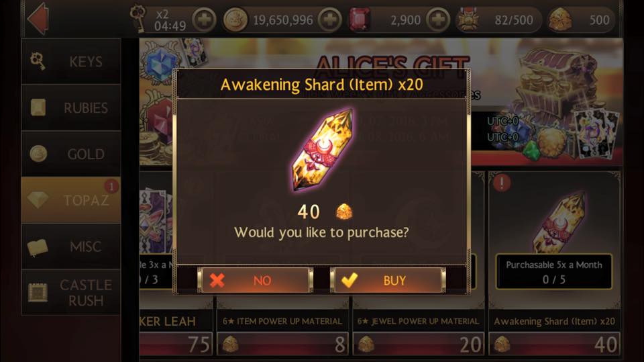This screenshot has height=362, width=644.
Task: Tap the red back arrow
Action: 38,19
